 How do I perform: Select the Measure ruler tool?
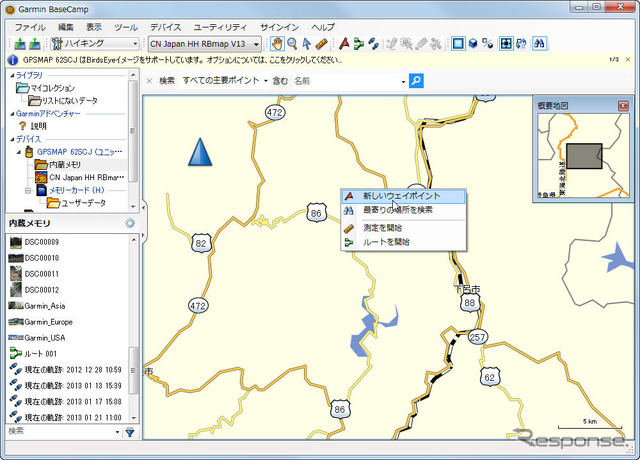tap(322, 43)
